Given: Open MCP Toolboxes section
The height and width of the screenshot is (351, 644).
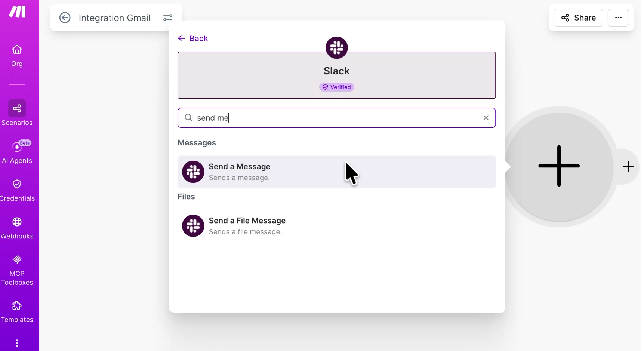Looking at the screenshot, I should tap(17, 271).
